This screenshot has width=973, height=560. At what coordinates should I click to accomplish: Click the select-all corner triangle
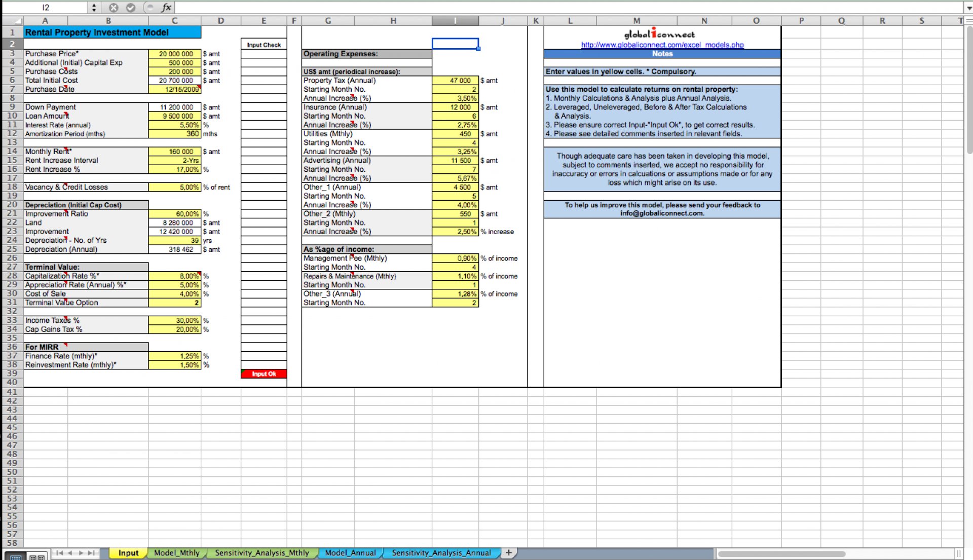coord(18,21)
